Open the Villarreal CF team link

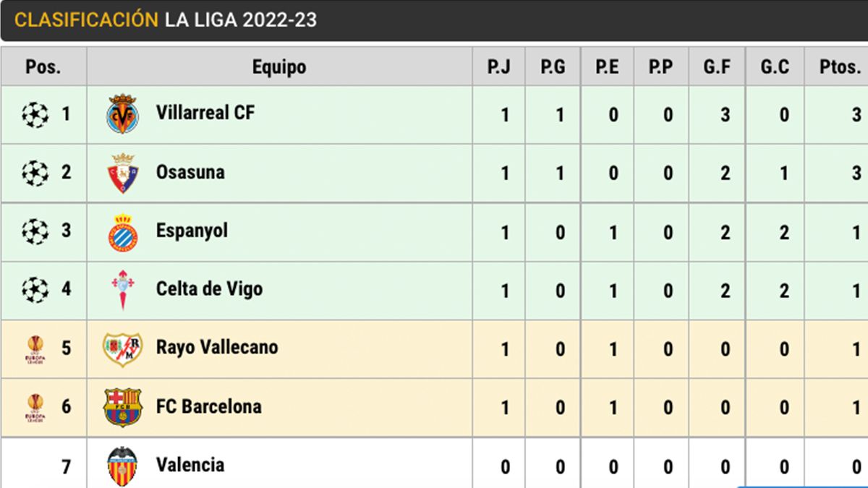click(205, 113)
